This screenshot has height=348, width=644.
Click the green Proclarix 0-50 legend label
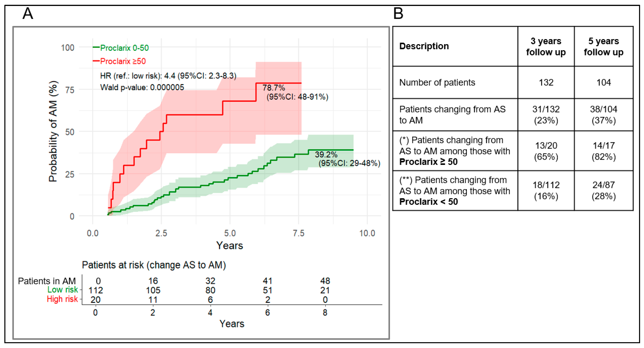[124, 48]
